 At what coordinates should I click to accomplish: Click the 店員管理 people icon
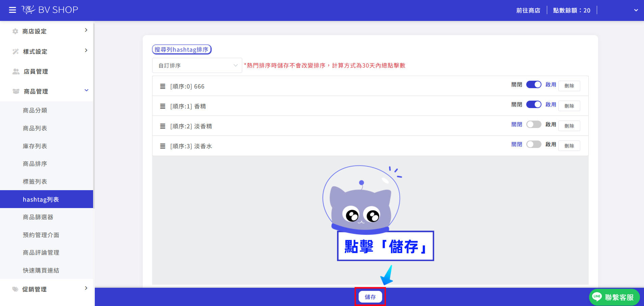(x=16, y=72)
